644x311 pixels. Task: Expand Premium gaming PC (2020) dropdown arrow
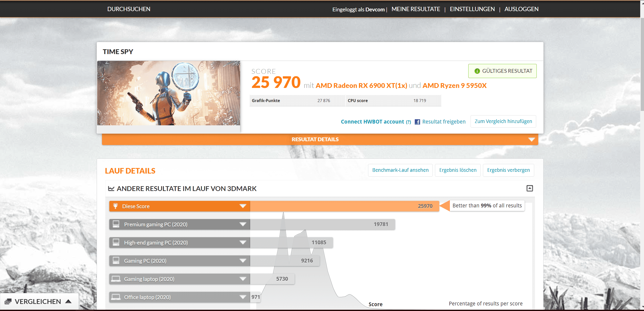pos(243,224)
